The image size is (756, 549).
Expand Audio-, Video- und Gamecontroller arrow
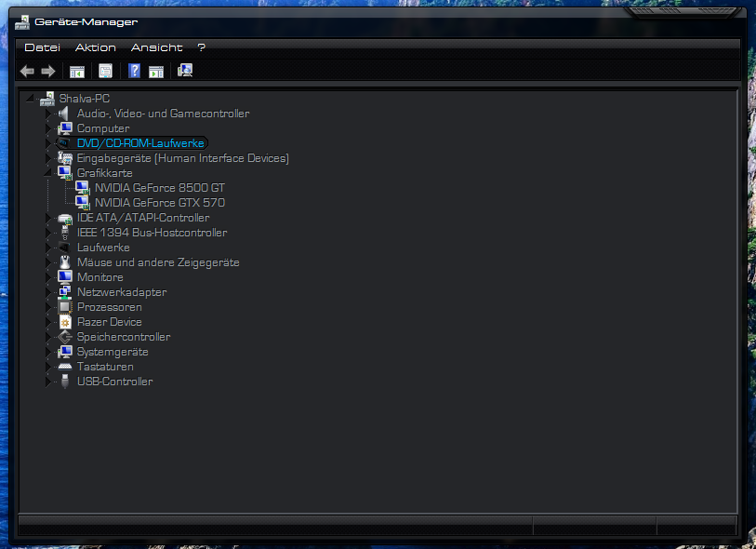click(47, 114)
